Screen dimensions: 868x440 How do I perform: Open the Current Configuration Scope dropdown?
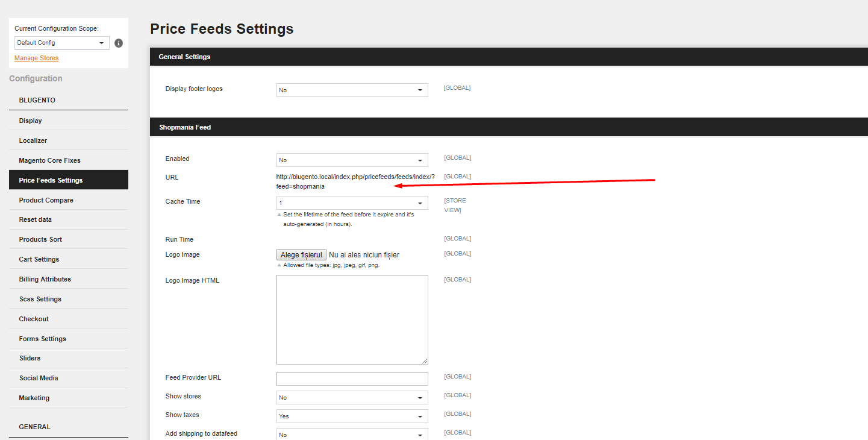click(x=62, y=43)
